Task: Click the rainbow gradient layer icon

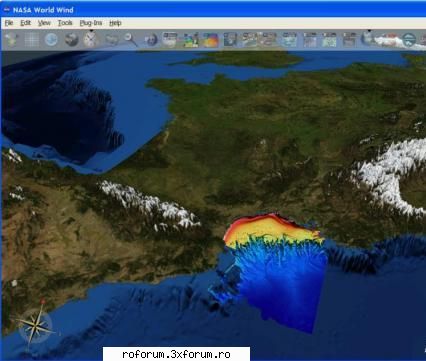Action: [x=211, y=40]
